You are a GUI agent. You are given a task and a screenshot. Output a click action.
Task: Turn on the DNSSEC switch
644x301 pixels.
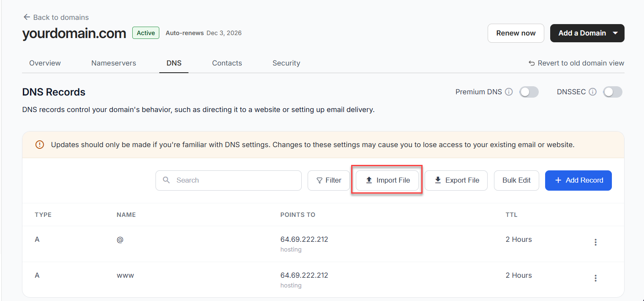(x=612, y=92)
